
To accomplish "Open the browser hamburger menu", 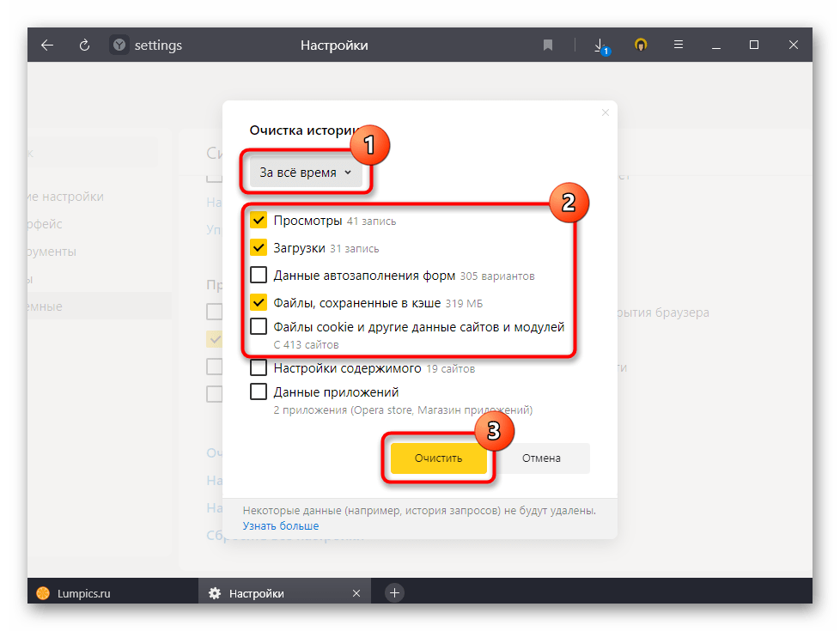I will coord(679,46).
